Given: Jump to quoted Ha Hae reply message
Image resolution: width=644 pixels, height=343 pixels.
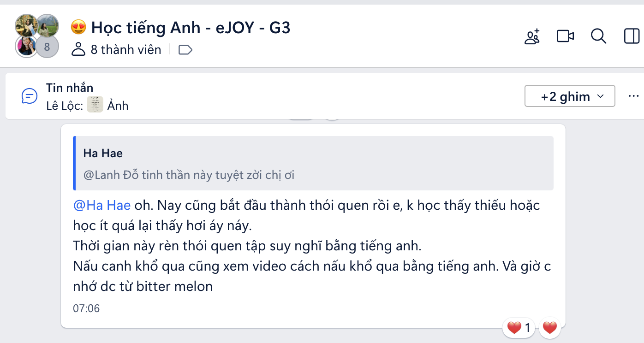Looking at the screenshot, I should [314, 163].
